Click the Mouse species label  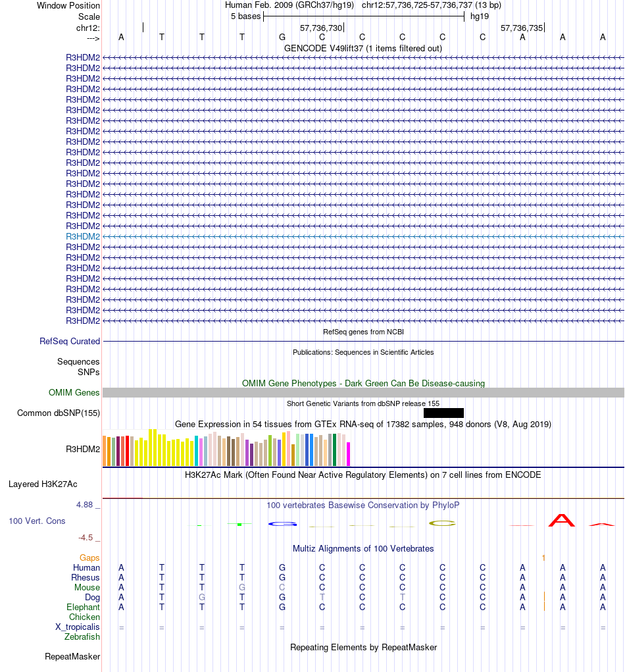pos(87,587)
